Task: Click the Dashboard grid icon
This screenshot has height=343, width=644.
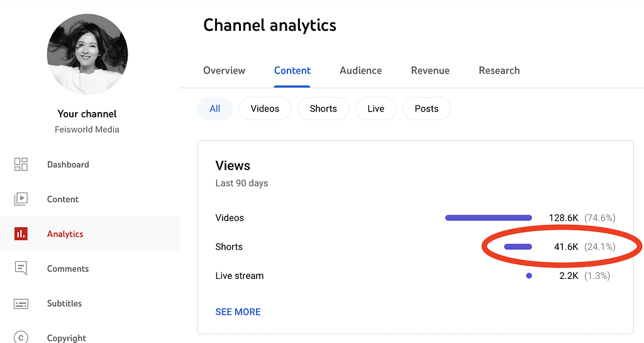Action: [x=21, y=164]
